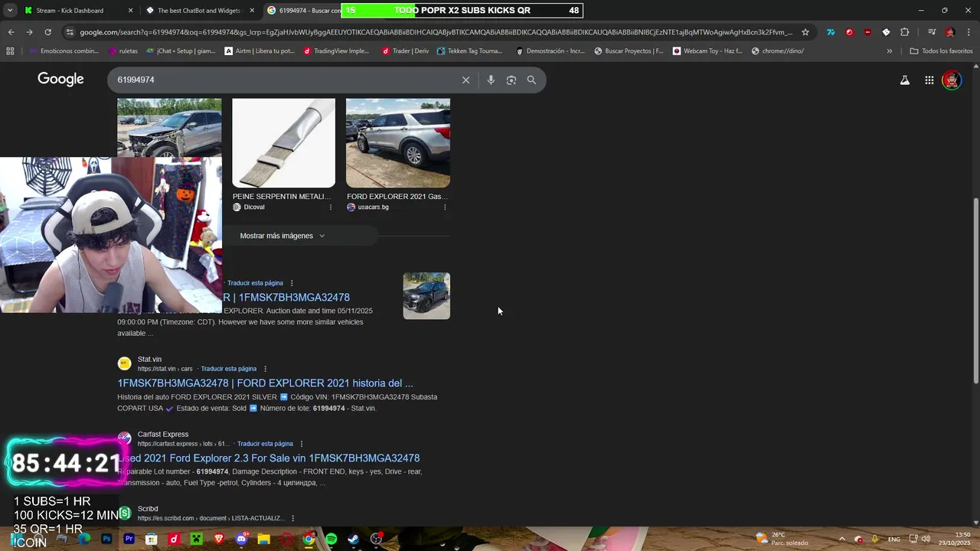Reload the current Google search page
980x551 pixels.
tap(47, 32)
